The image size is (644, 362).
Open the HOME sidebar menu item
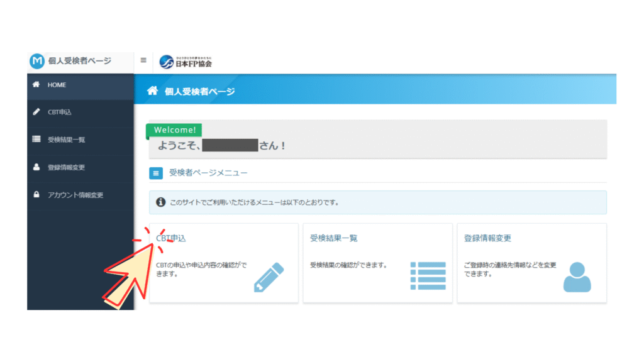[x=57, y=85]
